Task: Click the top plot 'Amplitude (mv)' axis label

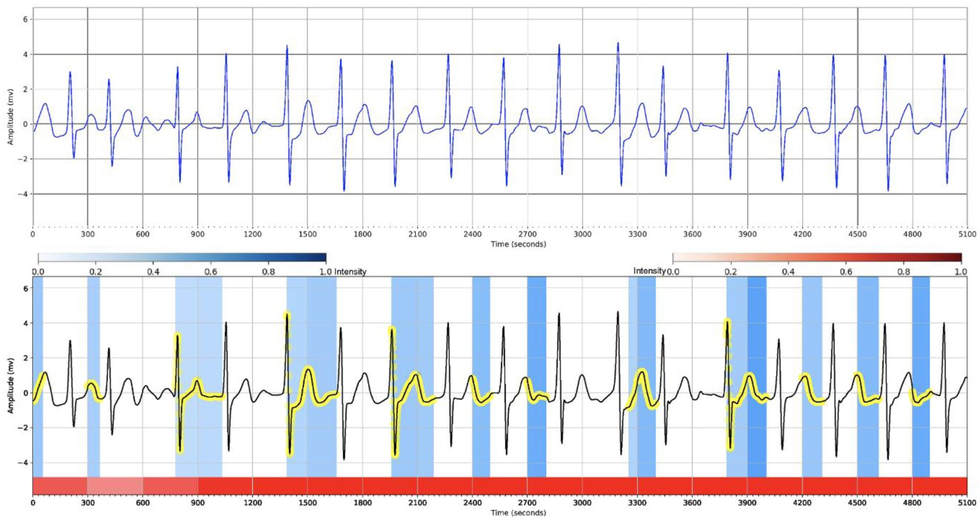Action: coord(10,117)
